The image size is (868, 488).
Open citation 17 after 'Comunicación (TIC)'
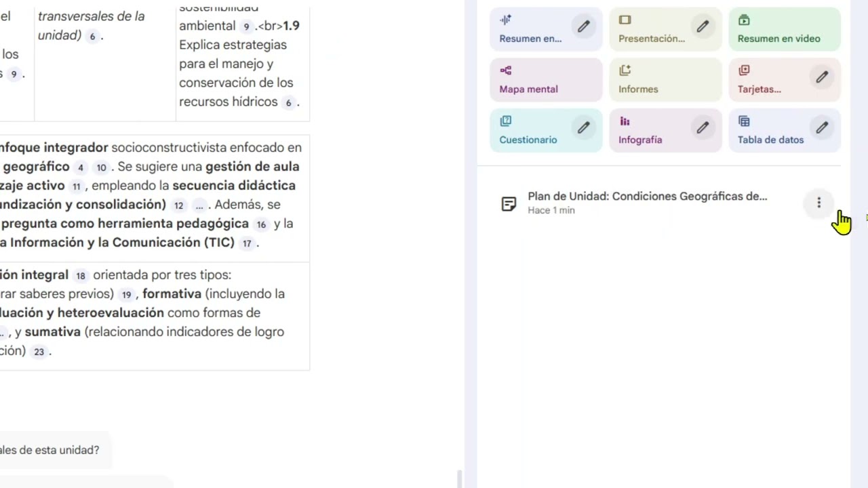click(247, 243)
